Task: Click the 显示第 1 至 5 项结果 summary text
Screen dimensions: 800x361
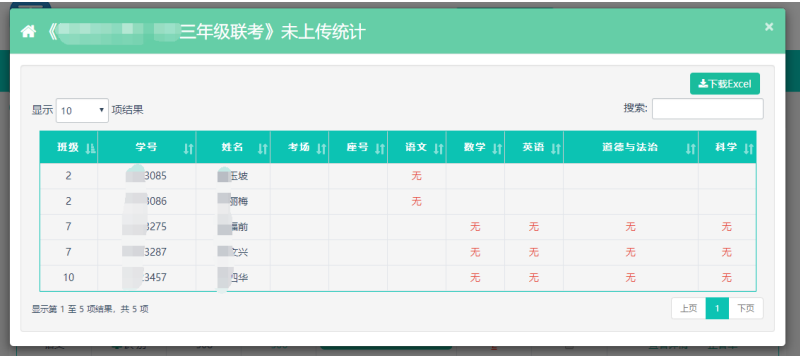Action: pyautogui.click(x=90, y=309)
